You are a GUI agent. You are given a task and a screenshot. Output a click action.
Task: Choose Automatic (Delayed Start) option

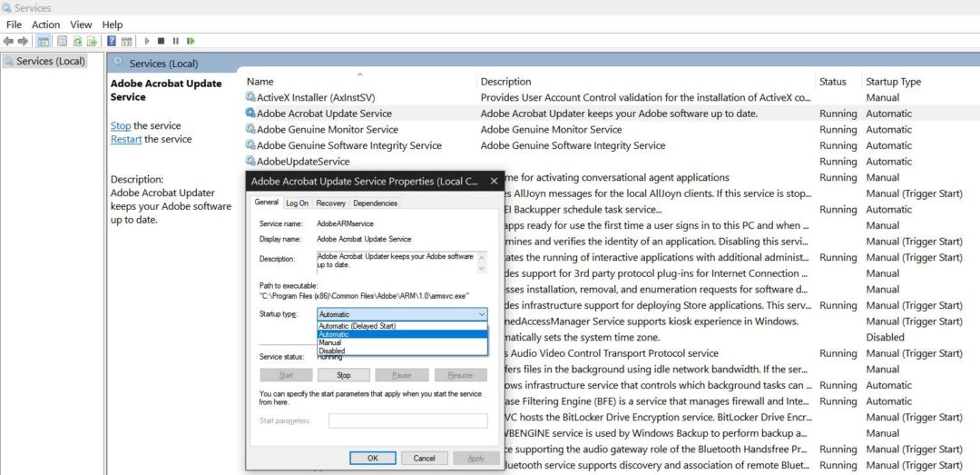[403, 326]
